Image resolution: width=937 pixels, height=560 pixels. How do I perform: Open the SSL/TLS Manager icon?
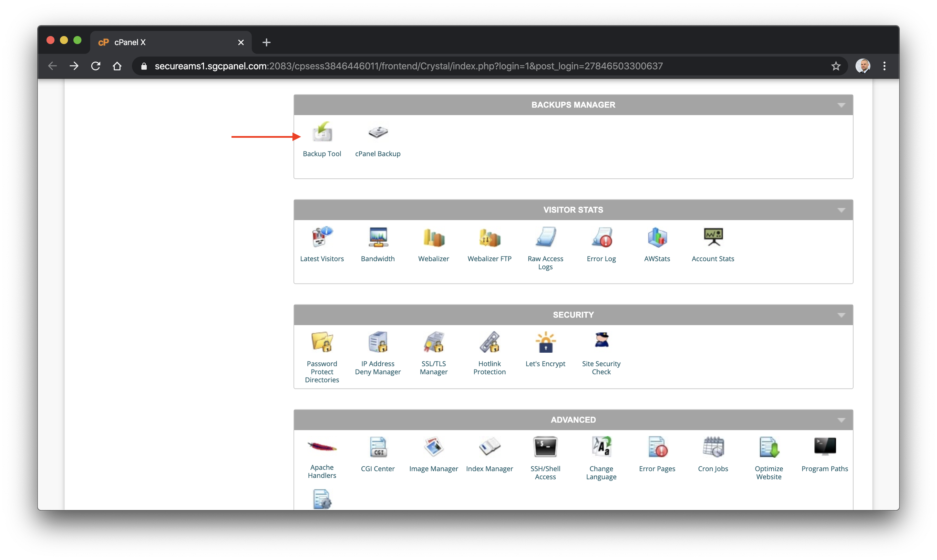point(434,342)
